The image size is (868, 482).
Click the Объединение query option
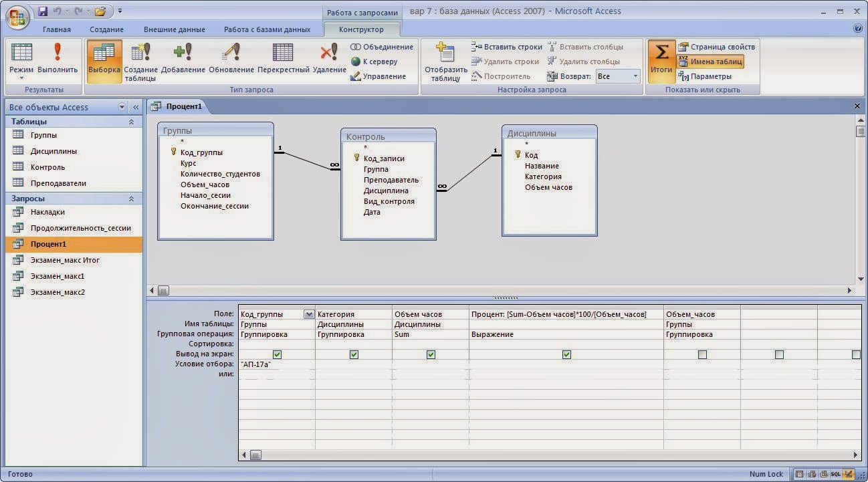[382, 47]
